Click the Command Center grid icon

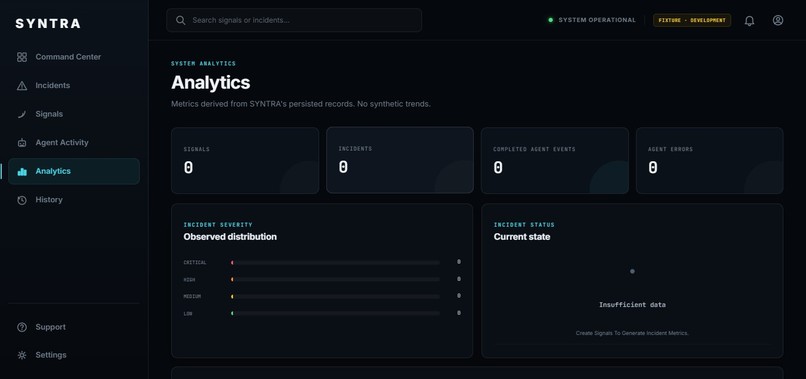[x=22, y=57]
